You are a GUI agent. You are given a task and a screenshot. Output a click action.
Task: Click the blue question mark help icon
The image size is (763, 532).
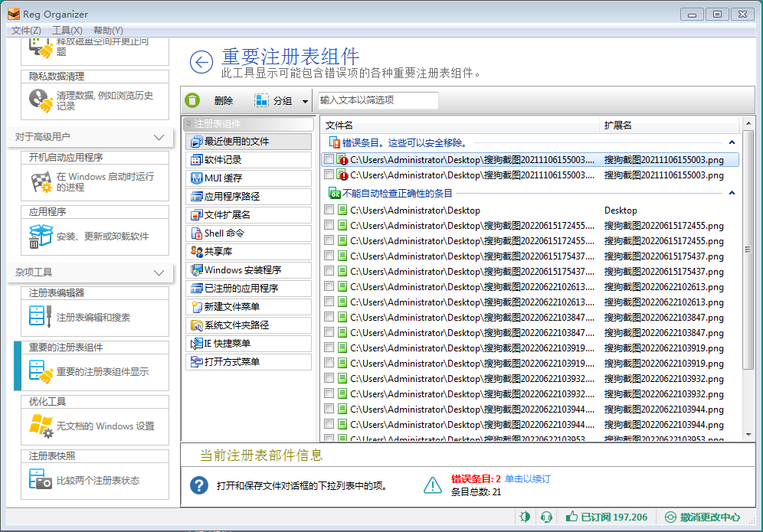tap(199, 485)
